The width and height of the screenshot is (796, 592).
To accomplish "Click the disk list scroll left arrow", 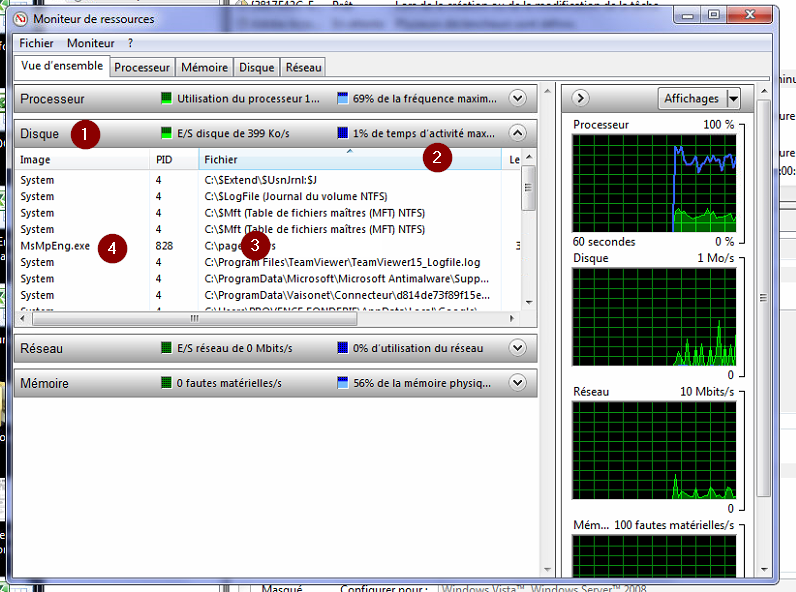I will (22, 318).
